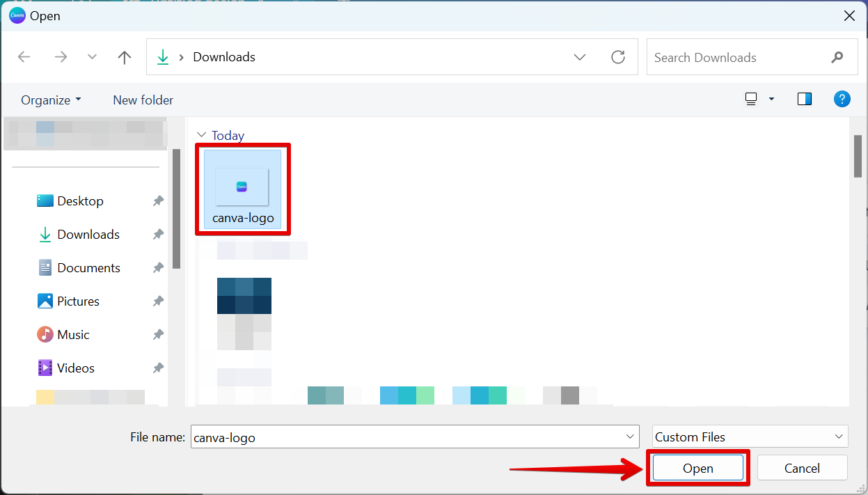The image size is (868, 495).
Task: Expand the address bar history chevron
Action: click(x=579, y=57)
